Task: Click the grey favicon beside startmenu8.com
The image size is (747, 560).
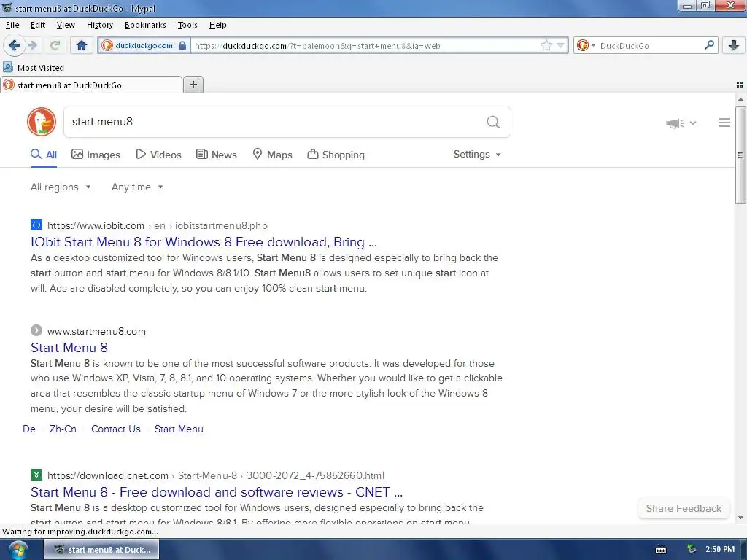Action: click(x=36, y=330)
